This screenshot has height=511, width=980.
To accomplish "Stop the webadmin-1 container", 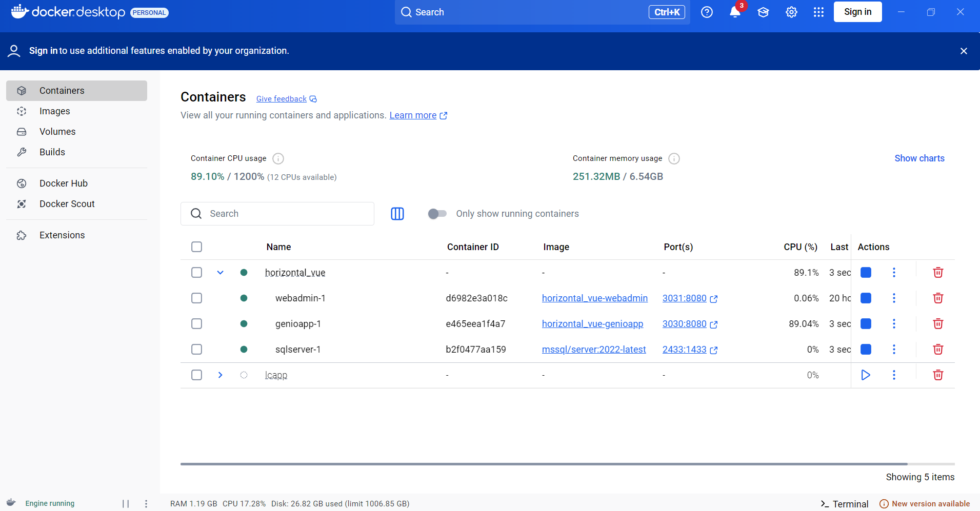I will tap(866, 298).
